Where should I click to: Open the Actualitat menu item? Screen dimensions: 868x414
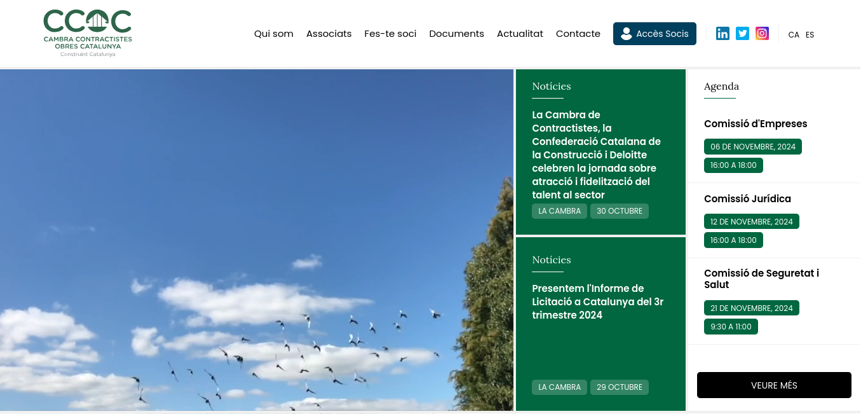[x=520, y=34]
